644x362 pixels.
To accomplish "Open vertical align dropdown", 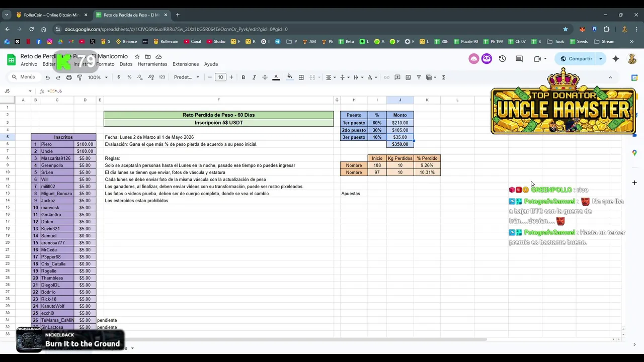I will click(x=344, y=77).
